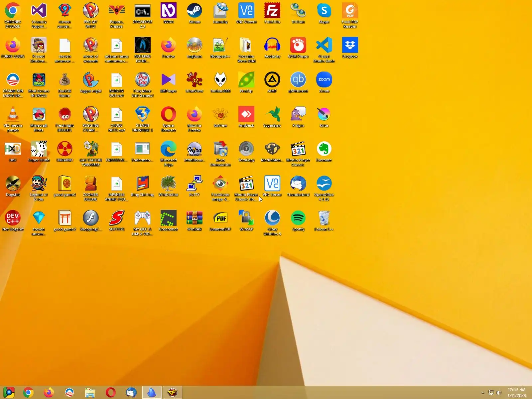Click the Pidgin desktop shortcut
Image resolution: width=532 pixels, height=399 pixels.
pos(298,117)
